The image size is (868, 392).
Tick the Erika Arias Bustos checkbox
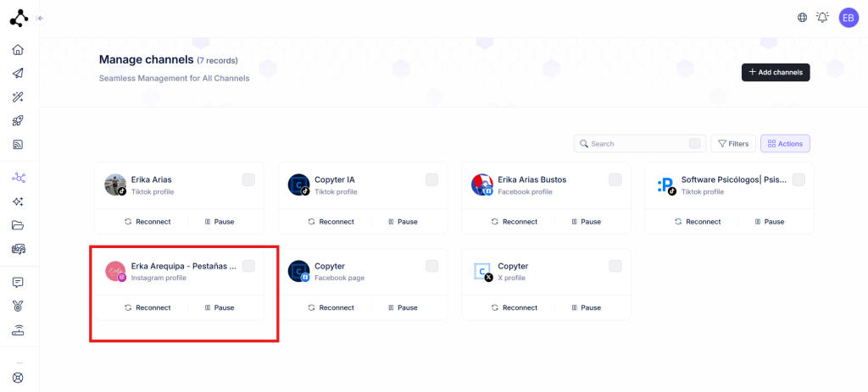point(615,179)
